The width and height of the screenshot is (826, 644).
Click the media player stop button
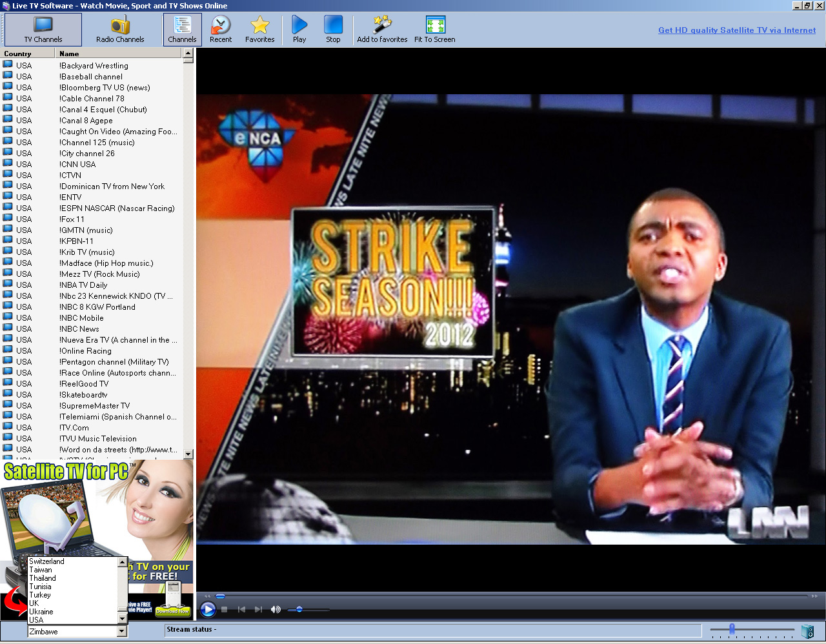point(224,609)
